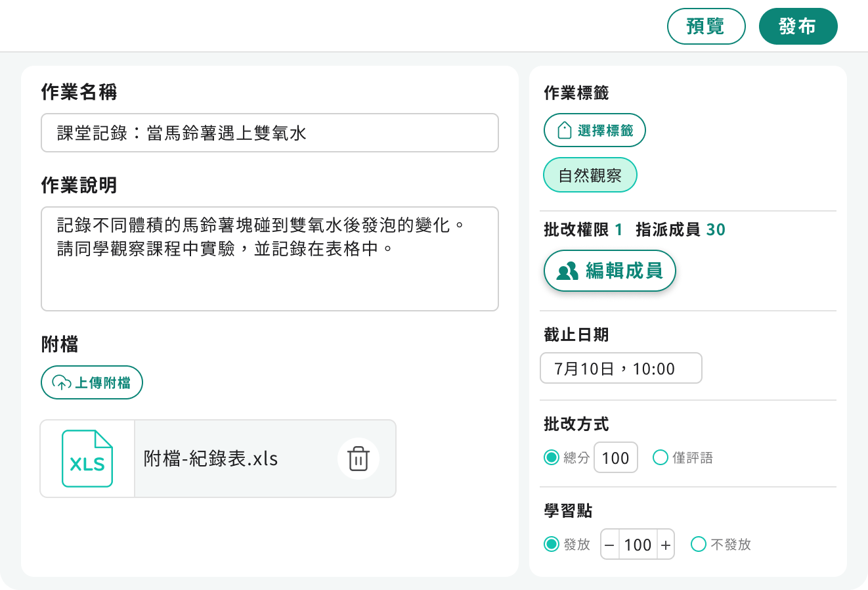868x590 pixels.
Task: Click the 自然觀察 tag chip
Action: (590, 175)
